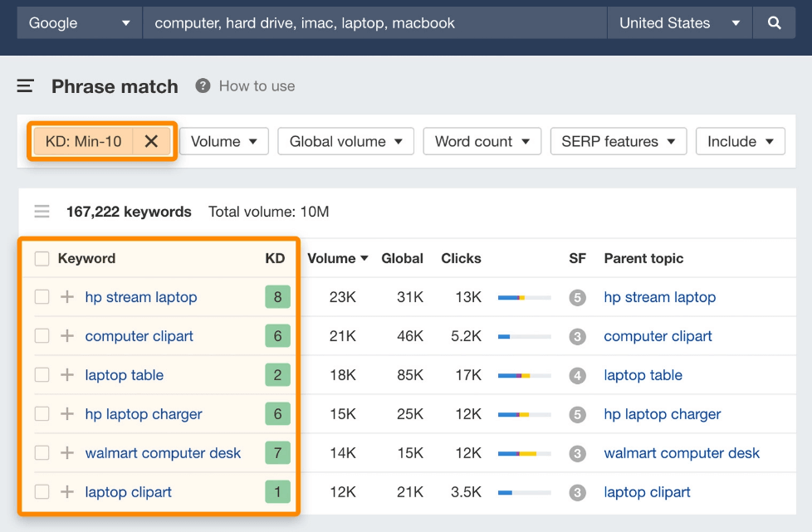Open the hamburger menu beside Phrase match
The width and height of the screenshot is (812, 532).
(x=26, y=85)
